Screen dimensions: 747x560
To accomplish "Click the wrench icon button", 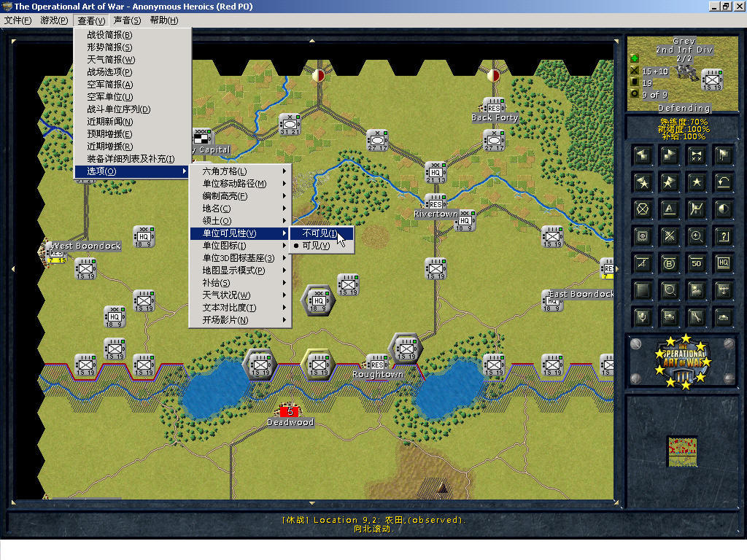I will tap(697, 316).
